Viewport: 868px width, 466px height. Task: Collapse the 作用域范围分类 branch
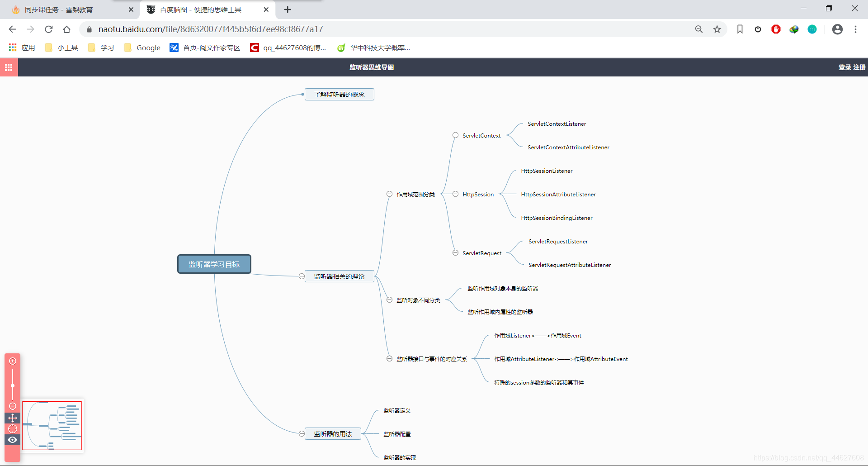click(x=389, y=194)
